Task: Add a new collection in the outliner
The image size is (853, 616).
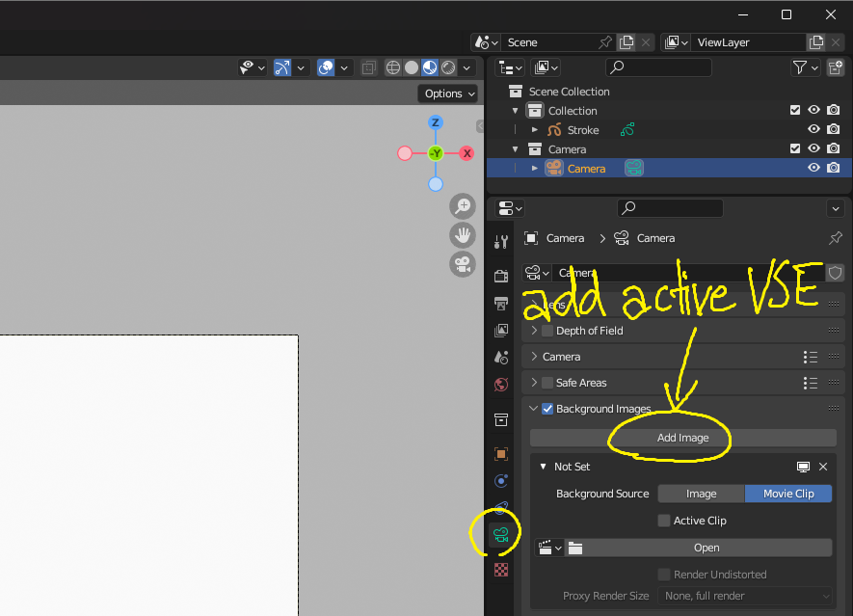Action: tap(835, 67)
